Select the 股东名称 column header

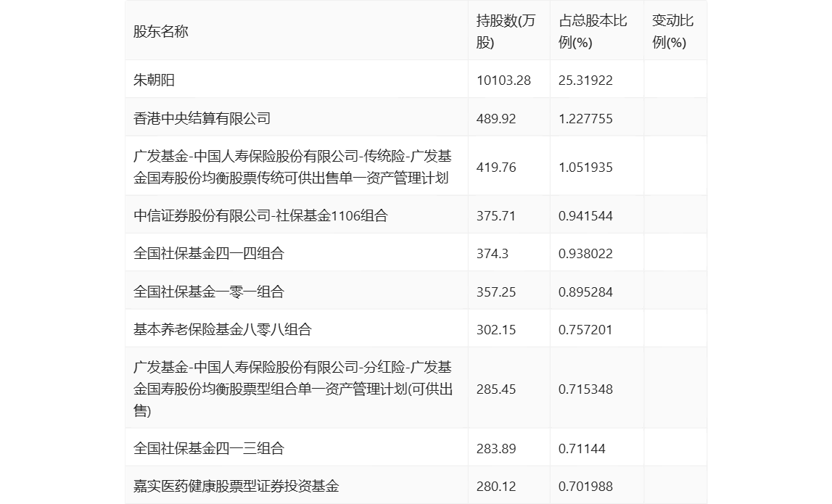tap(161, 32)
